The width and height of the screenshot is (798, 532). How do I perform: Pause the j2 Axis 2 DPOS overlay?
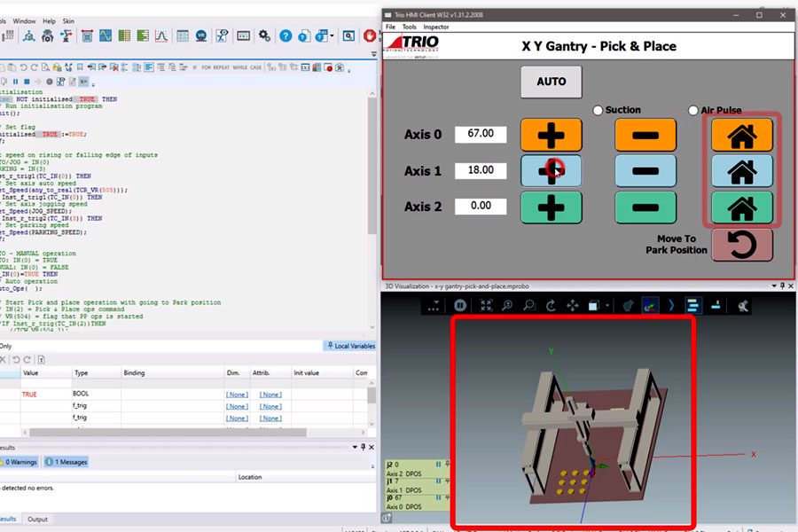tap(438, 465)
